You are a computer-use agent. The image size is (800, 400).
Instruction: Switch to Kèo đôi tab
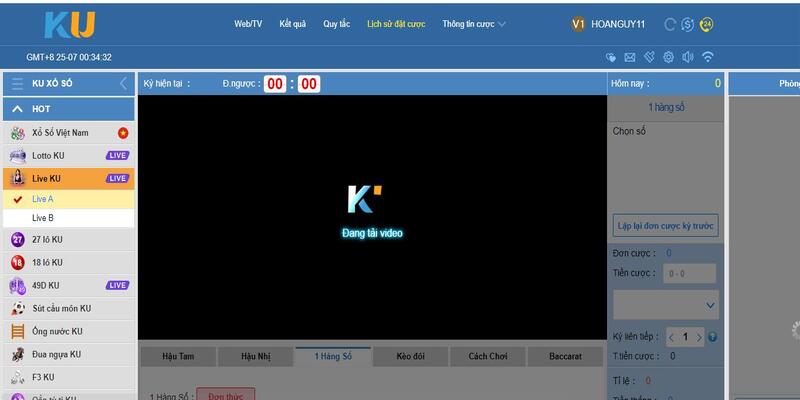click(410, 357)
